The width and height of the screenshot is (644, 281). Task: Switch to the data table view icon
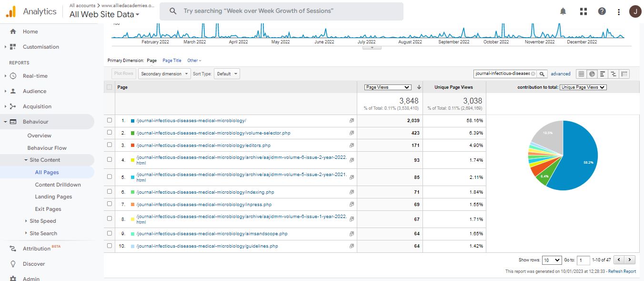tap(581, 74)
